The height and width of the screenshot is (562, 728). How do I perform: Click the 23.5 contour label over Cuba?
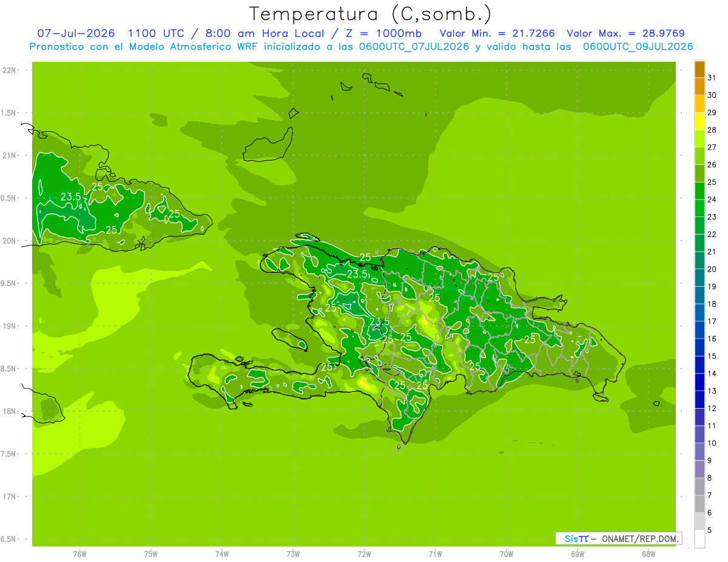point(71,196)
